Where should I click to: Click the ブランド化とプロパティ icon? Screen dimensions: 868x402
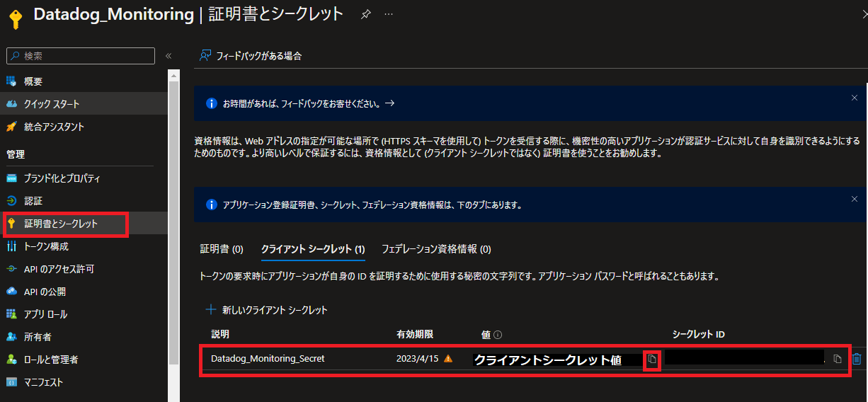click(11, 178)
